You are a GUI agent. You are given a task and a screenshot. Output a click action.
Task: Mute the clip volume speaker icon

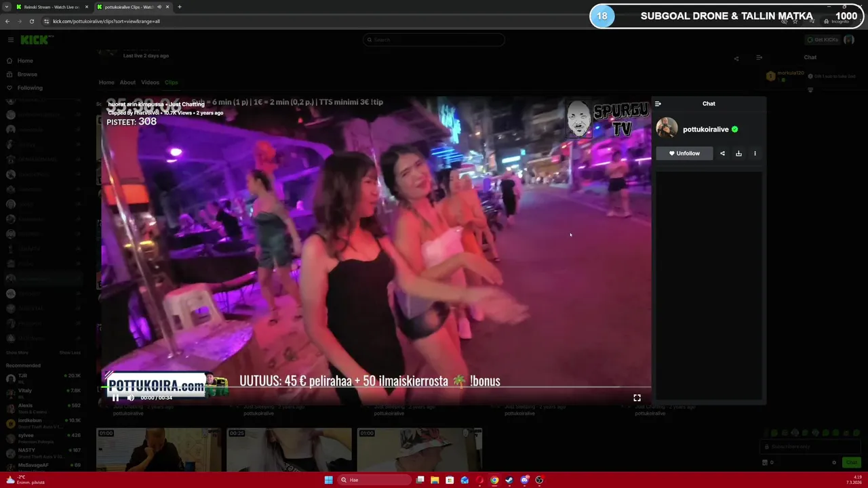131,398
